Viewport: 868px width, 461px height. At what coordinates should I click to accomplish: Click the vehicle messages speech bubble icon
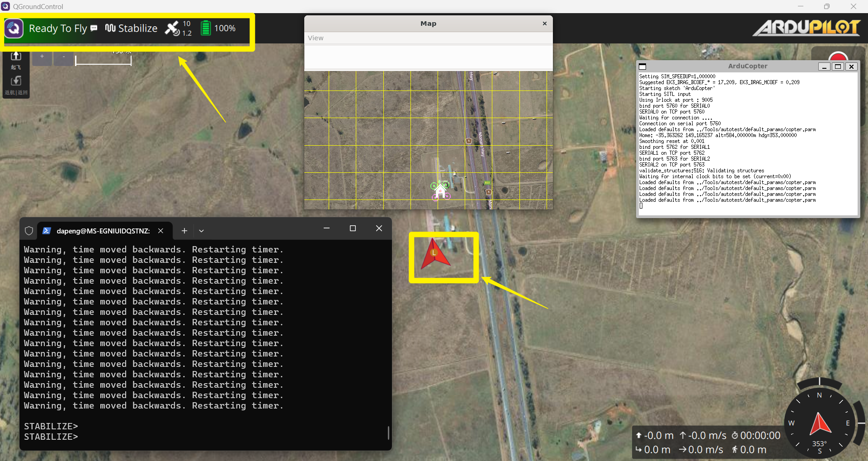[94, 28]
